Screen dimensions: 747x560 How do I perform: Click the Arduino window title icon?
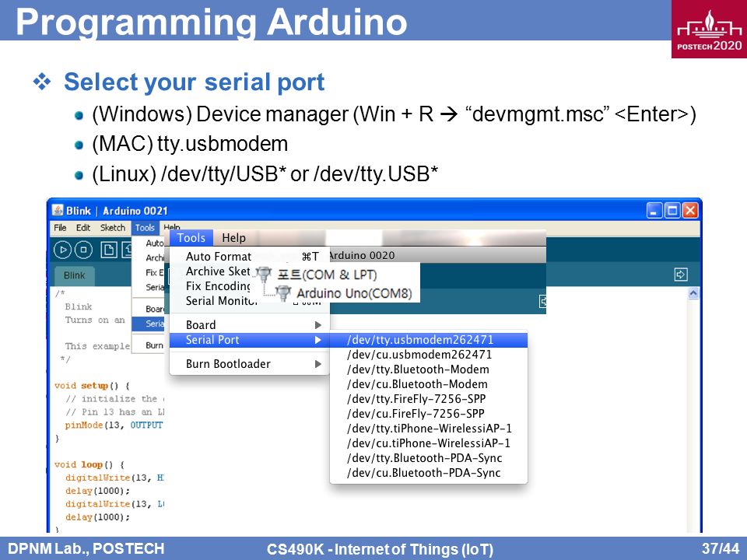pyautogui.click(x=58, y=211)
